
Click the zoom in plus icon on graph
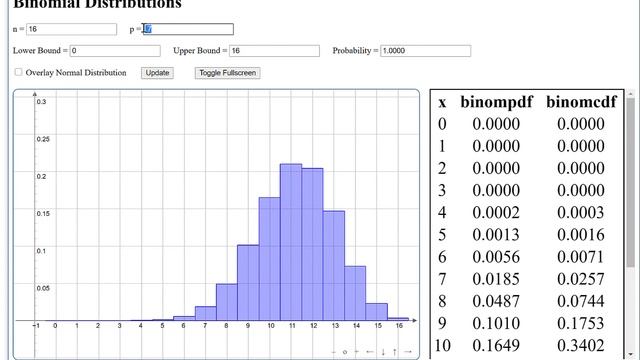tap(356, 352)
